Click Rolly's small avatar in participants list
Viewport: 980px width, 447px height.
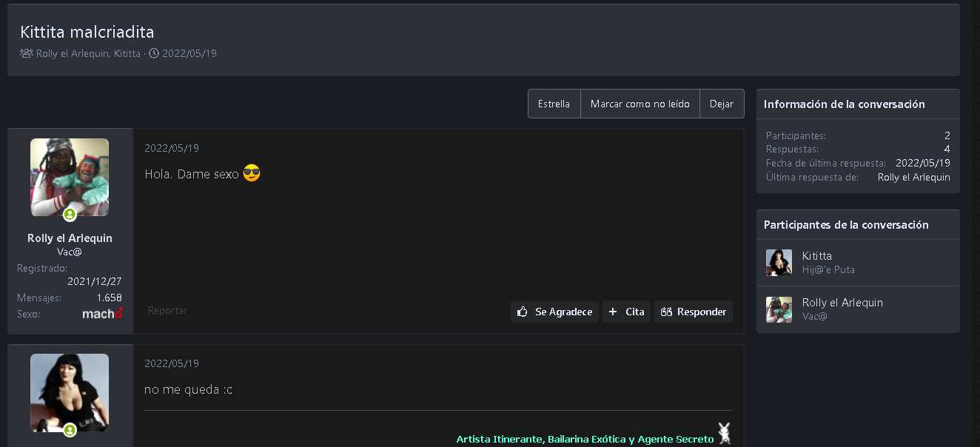[779, 309]
